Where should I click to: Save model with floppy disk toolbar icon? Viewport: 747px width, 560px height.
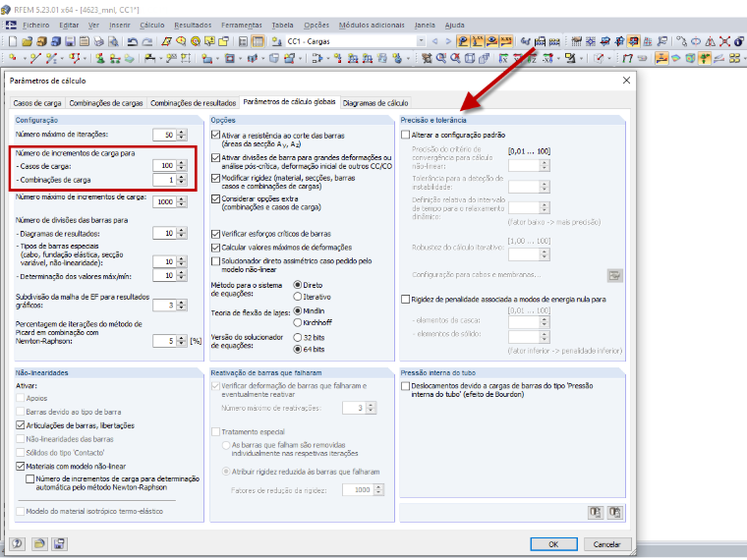coord(70,42)
